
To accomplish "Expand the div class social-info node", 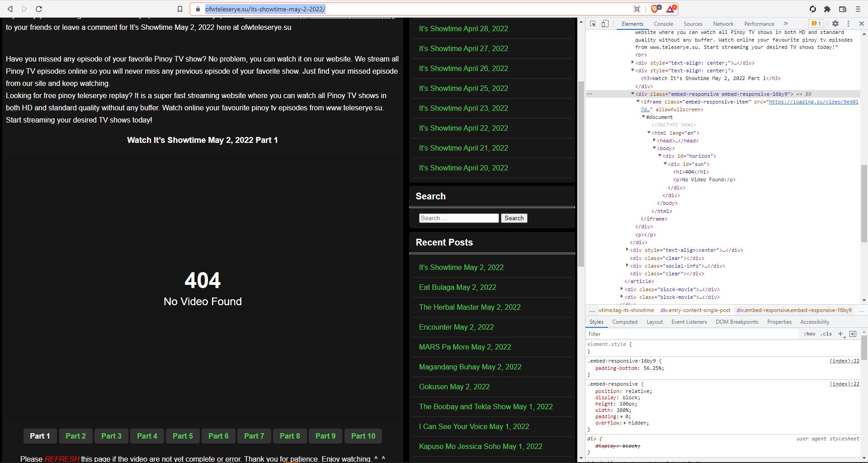I will coord(627,266).
